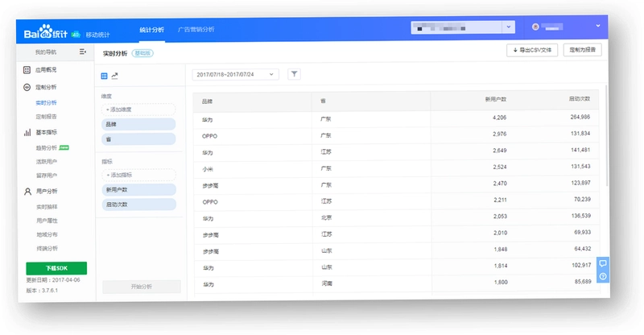Sort by the 品牌 column header
This screenshot has width=644, height=335.
point(207,101)
